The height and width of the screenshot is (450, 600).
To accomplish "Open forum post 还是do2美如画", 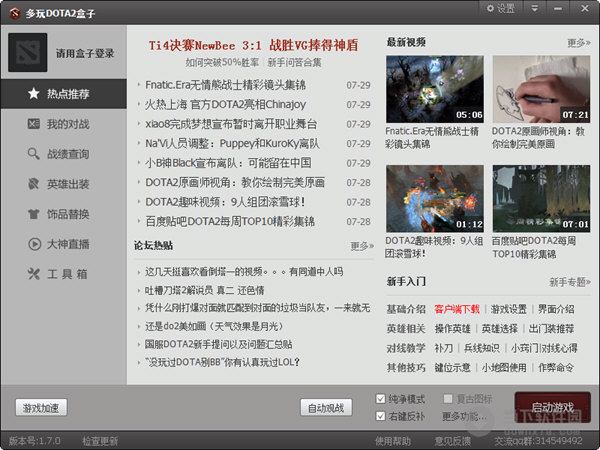I will click(x=214, y=326).
